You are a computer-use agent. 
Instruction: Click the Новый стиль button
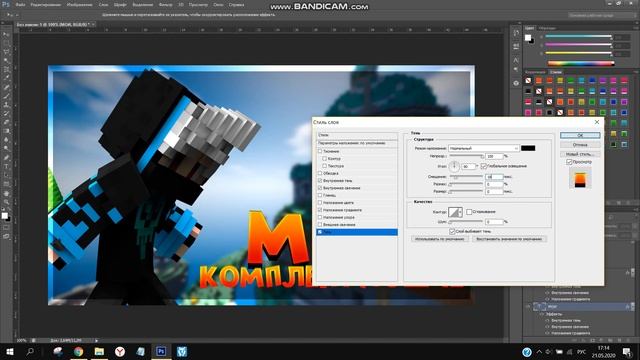tap(580, 154)
